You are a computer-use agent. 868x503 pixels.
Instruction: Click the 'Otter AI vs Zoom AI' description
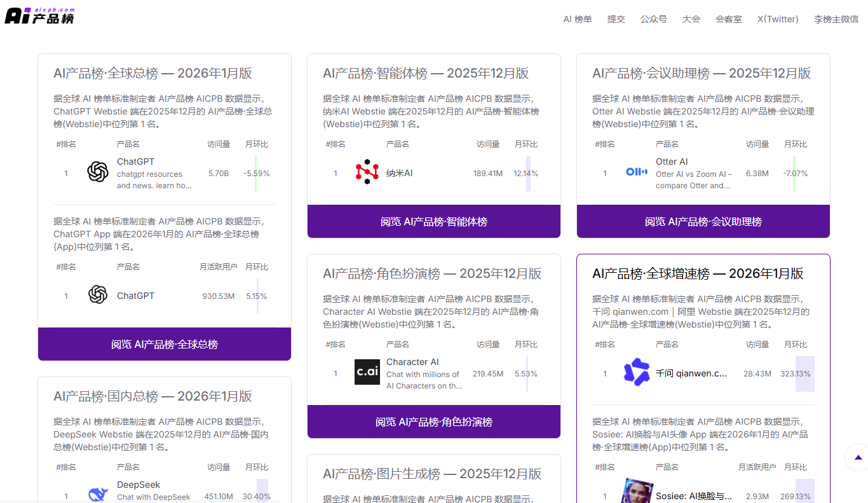(x=694, y=180)
